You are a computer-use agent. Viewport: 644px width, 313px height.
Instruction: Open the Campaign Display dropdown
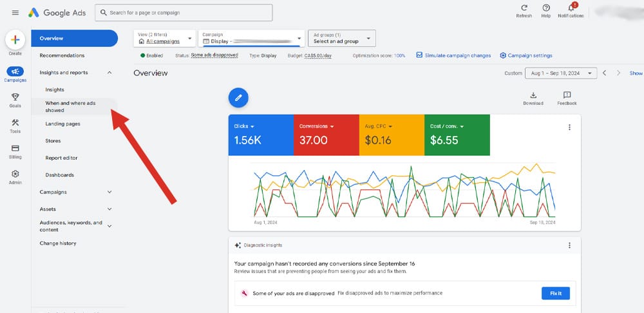click(251, 38)
